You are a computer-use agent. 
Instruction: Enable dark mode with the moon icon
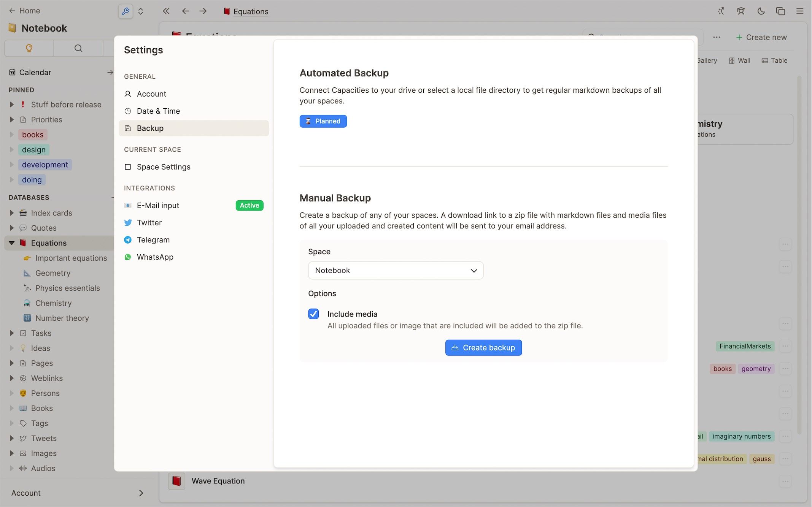coord(761,11)
